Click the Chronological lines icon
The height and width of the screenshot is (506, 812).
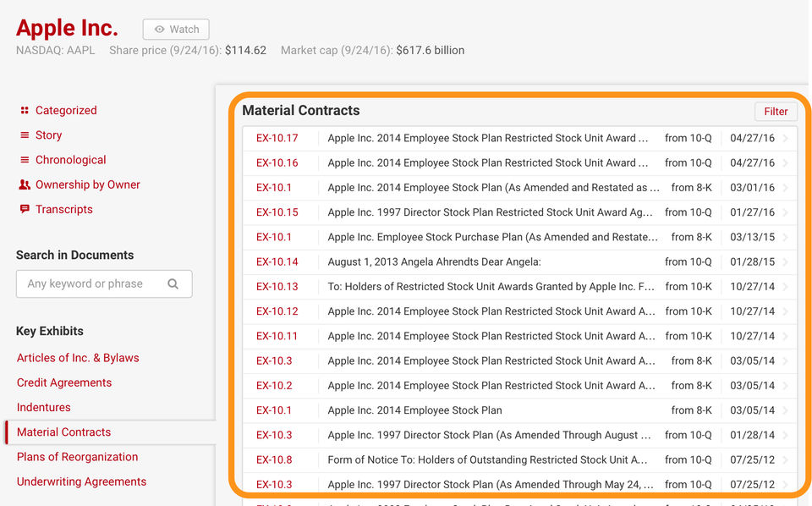pyautogui.click(x=25, y=160)
